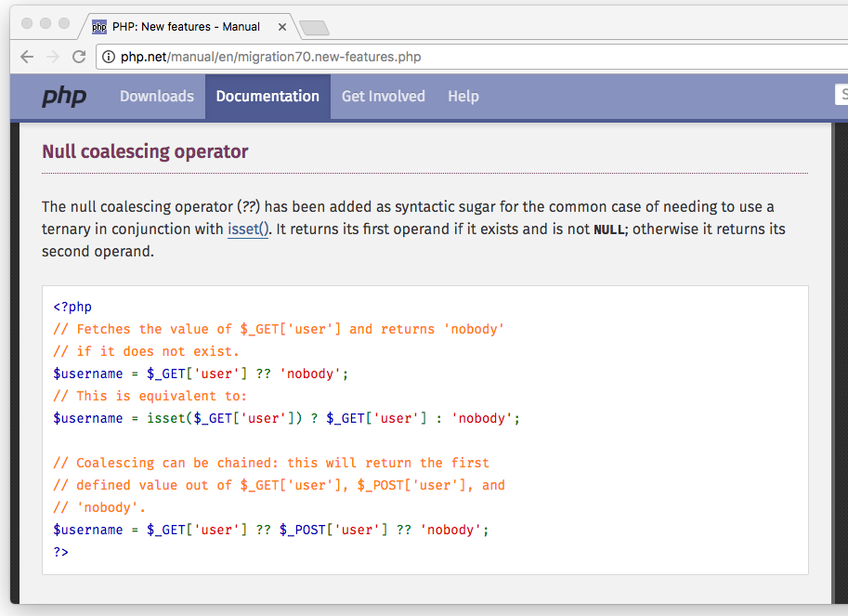Close the PHP: New features tab
Image resolution: width=848 pixels, height=616 pixels.
pyautogui.click(x=281, y=27)
